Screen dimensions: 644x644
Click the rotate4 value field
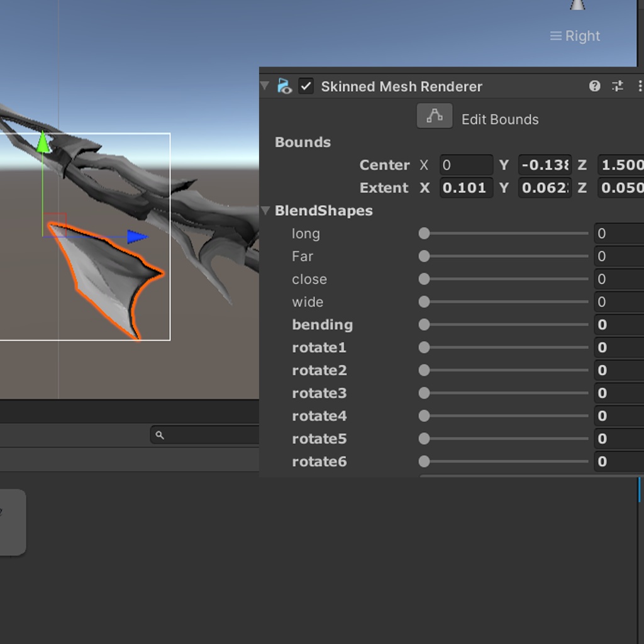tap(619, 416)
